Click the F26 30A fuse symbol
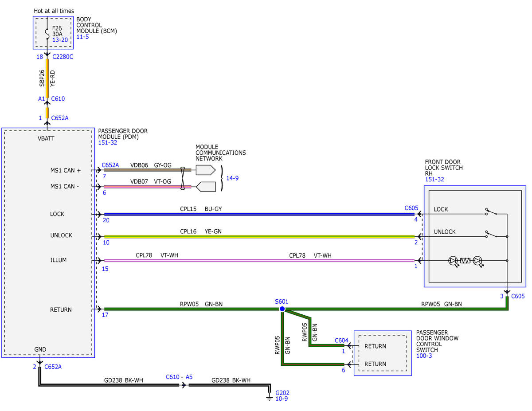 pyautogui.click(x=47, y=32)
